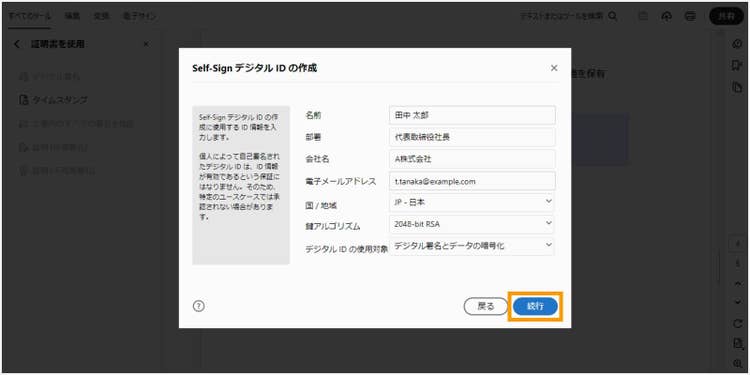Click the 電子サイン menu in top bar
The image size is (750, 375).
(139, 16)
